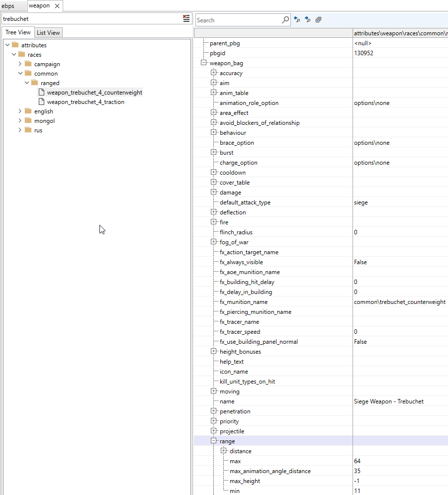Expand the english folder
The width and height of the screenshot is (448, 495).
[x=20, y=111]
